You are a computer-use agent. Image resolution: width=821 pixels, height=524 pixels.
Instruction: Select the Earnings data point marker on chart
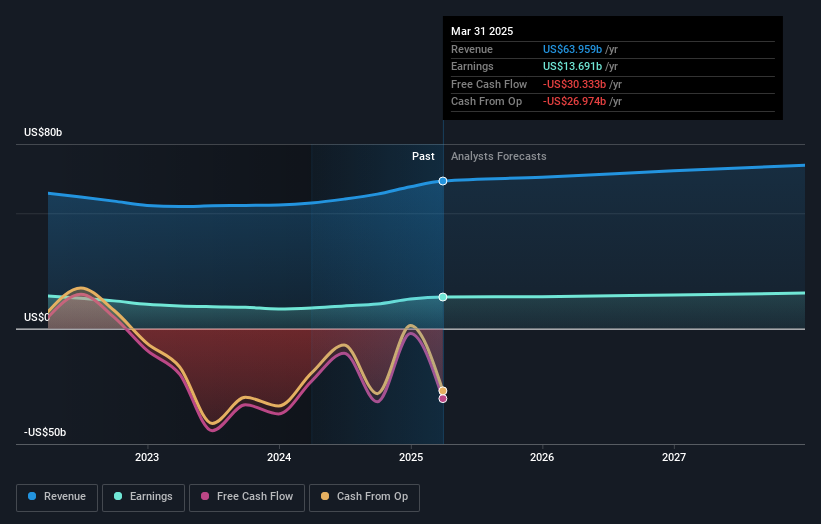tap(443, 297)
